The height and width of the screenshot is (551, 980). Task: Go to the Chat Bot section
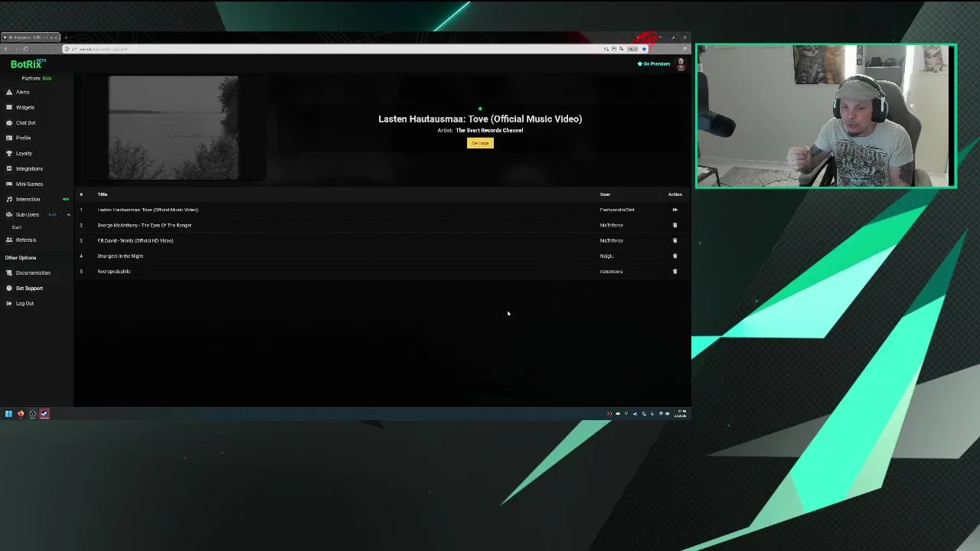click(x=25, y=122)
